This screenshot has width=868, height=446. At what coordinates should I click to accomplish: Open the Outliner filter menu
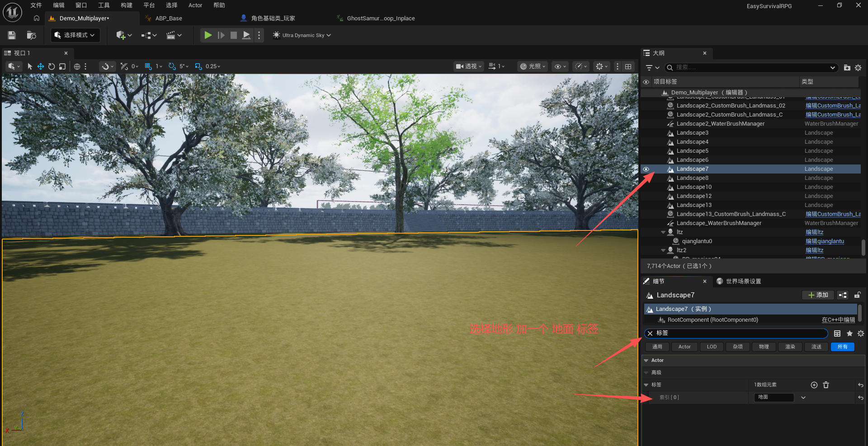tap(652, 67)
